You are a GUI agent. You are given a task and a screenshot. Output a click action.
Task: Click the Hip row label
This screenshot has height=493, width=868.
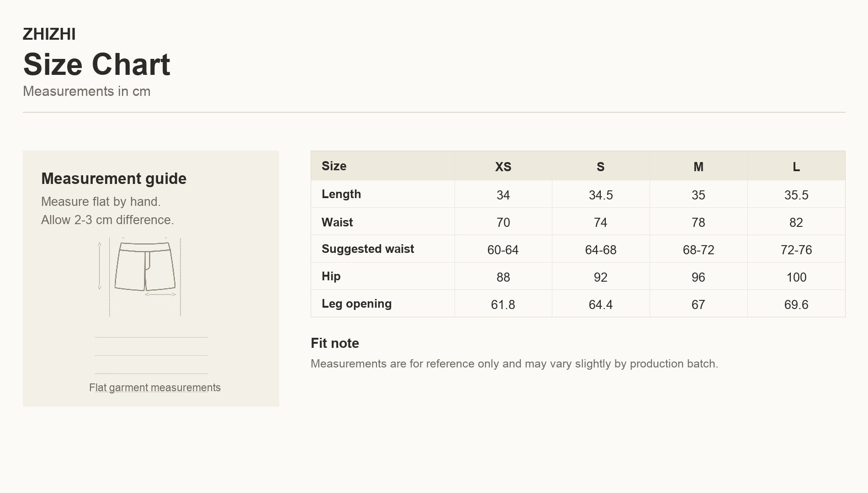pyautogui.click(x=331, y=276)
